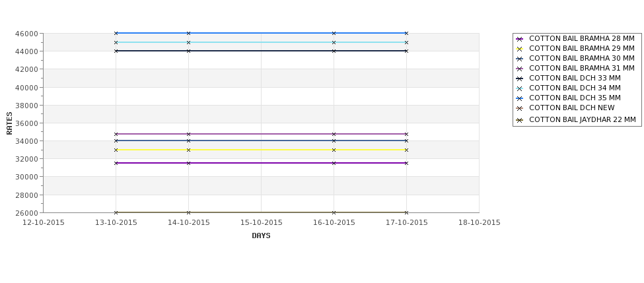Select the COTTON BAIL DCH 35 MM legend label
Viewport: 644px width, 283px height.
(575, 98)
